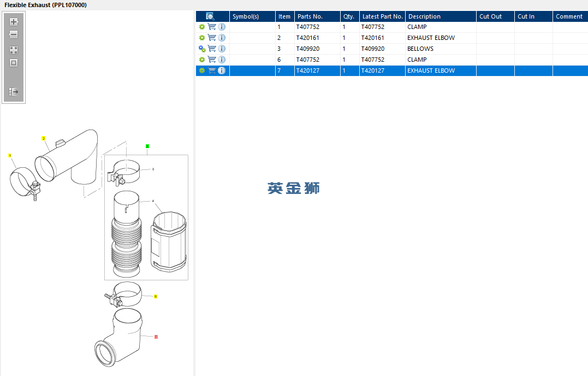Click gear icon for T420161 EXHAUST ELBOW
Viewport: 588px width, 376px height.
coord(202,38)
